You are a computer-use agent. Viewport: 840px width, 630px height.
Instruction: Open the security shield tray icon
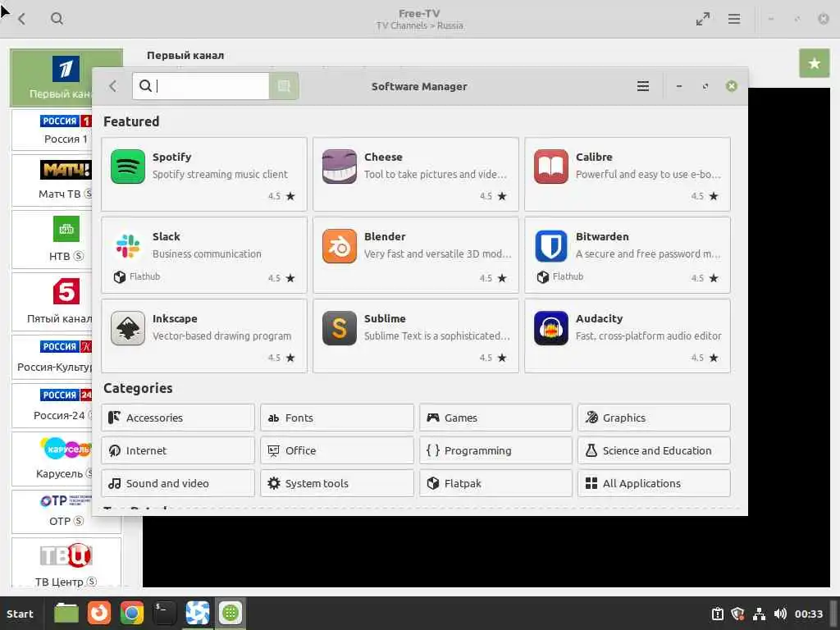click(x=737, y=614)
